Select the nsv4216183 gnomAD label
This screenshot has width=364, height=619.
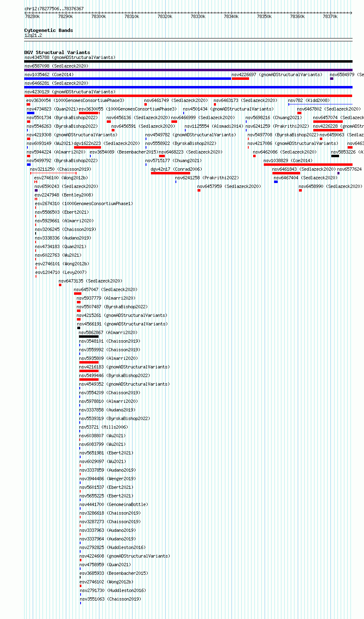(124, 367)
